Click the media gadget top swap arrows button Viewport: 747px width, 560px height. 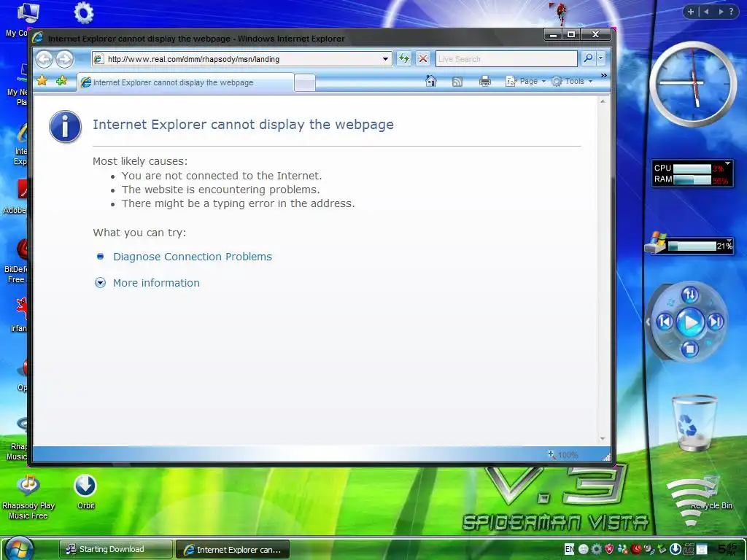(x=690, y=295)
